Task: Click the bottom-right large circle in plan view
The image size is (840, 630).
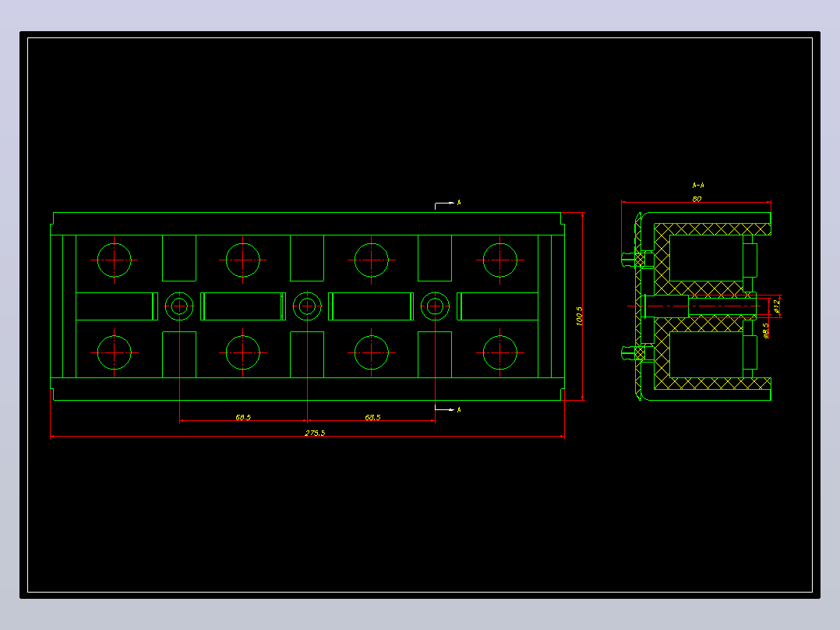Action: tap(499, 352)
